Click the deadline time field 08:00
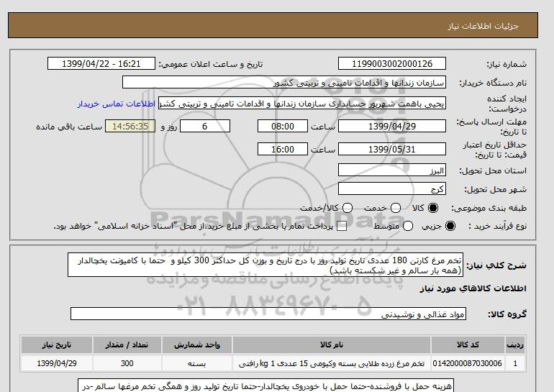This screenshot has height=392, width=554. 283,126
